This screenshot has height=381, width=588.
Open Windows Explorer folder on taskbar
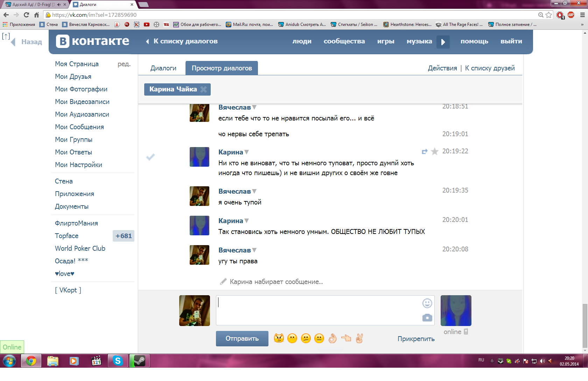pyautogui.click(x=52, y=361)
